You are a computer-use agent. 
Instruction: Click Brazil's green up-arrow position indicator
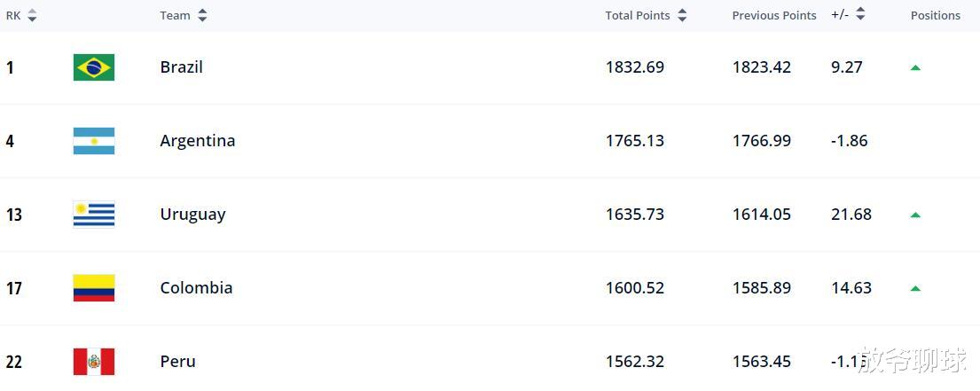click(915, 67)
